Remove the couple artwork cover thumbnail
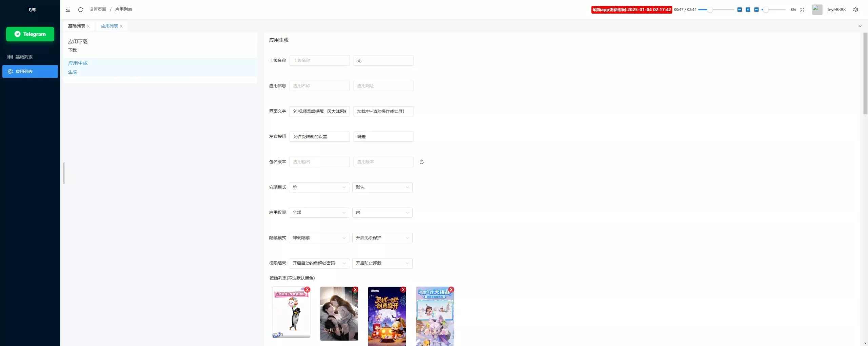The height and width of the screenshot is (346, 868). tap(355, 290)
